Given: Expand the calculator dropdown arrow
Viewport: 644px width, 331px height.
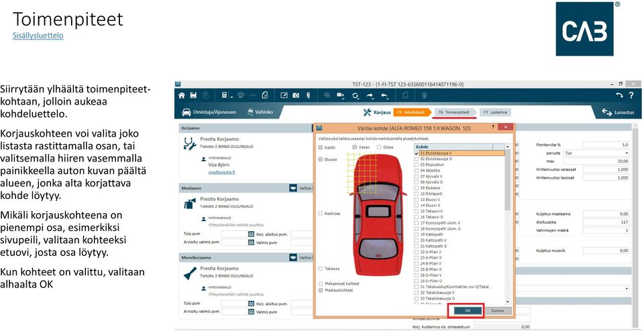Looking at the screenshot, I should [231, 96].
